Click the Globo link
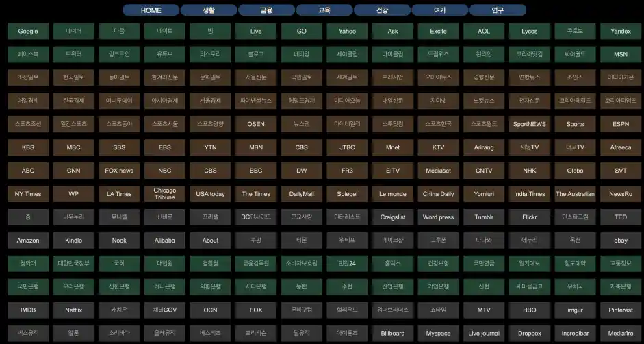644x344 pixels. (x=575, y=171)
